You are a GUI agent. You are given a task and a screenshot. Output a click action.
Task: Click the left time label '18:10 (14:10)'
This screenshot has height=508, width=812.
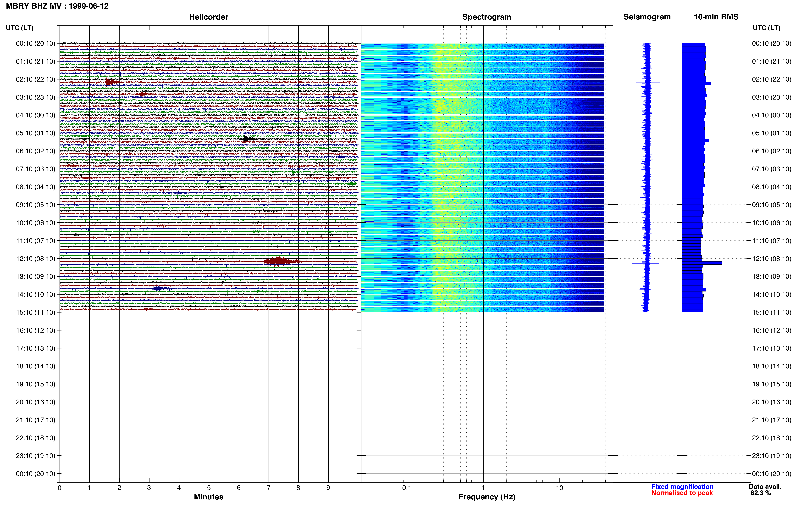(x=35, y=366)
